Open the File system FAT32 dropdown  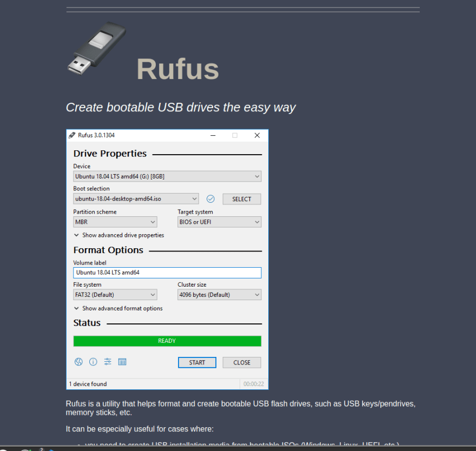[x=115, y=295]
